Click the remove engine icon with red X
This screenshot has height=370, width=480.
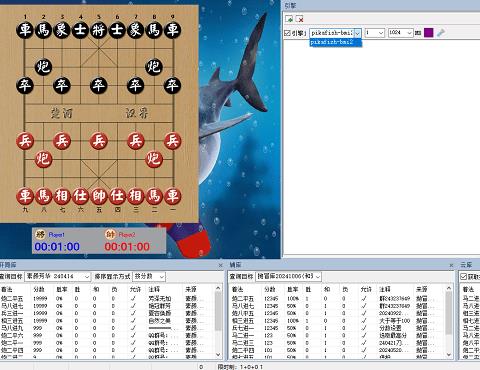point(299,19)
